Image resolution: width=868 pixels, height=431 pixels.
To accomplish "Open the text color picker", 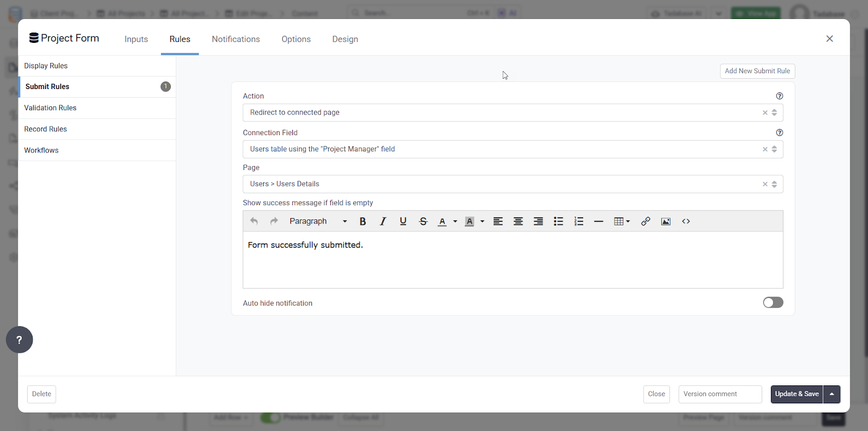I will point(455,221).
